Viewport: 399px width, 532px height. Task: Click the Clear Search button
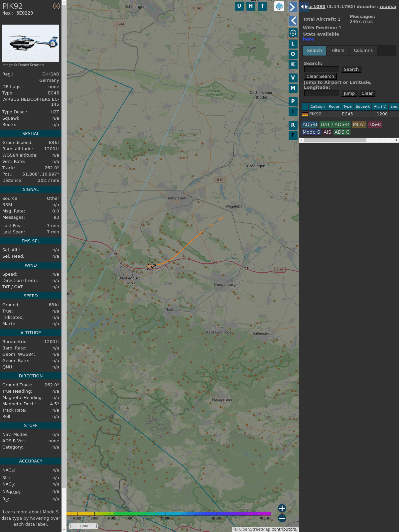[x=320, y=76]
